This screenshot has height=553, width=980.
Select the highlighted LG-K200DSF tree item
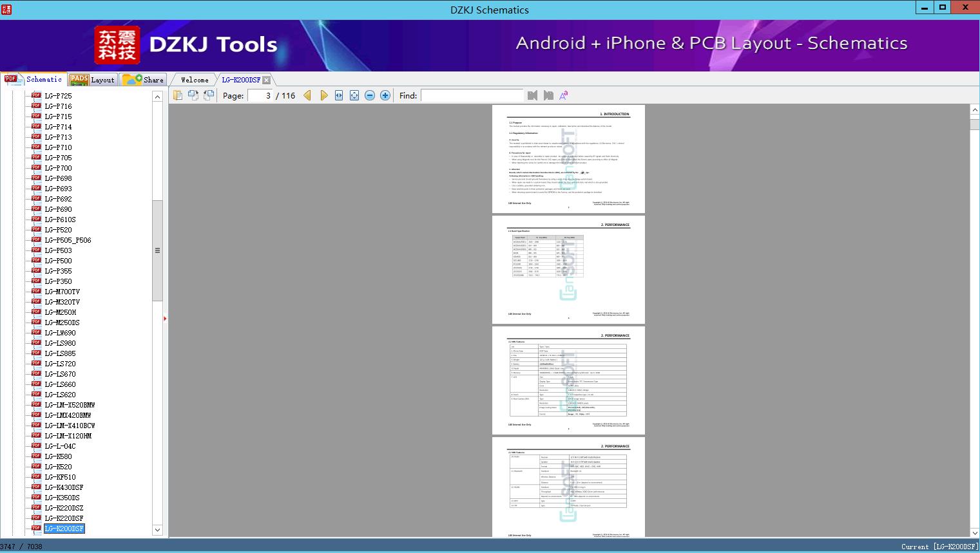[64, 529]
